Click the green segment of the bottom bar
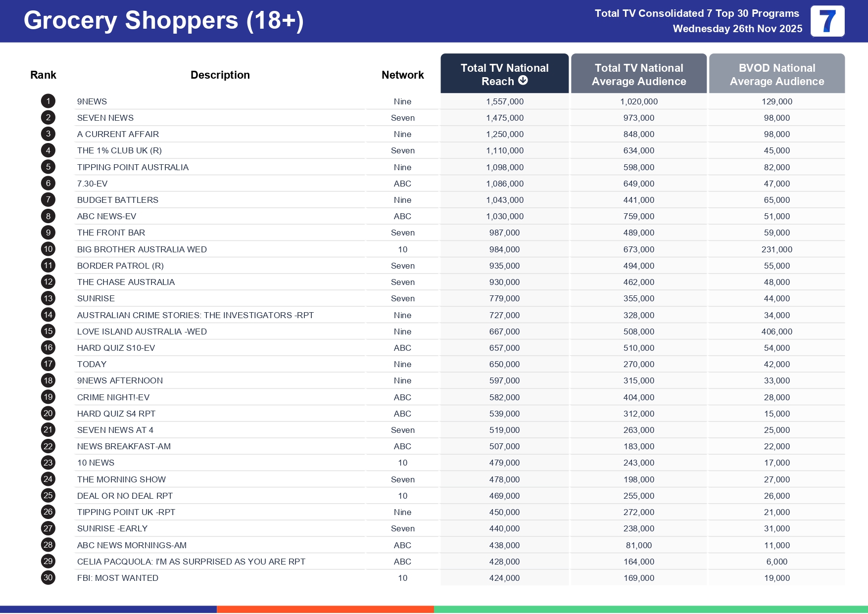 tap(650, 609)
